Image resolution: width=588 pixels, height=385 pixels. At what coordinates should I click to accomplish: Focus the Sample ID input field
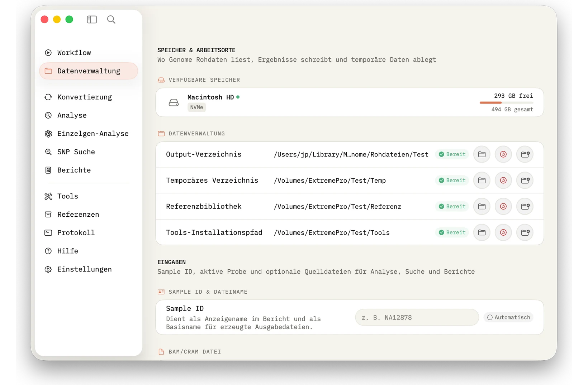pyautogui.click(x=417, y=317)
